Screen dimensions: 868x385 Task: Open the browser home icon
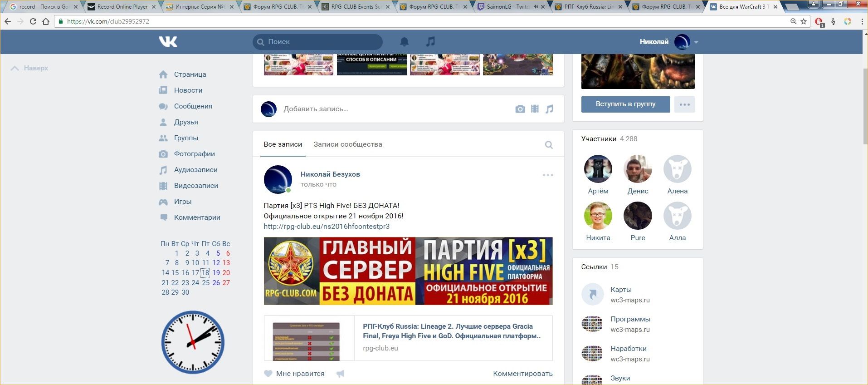pyautogui.click(x=46, y=21)
